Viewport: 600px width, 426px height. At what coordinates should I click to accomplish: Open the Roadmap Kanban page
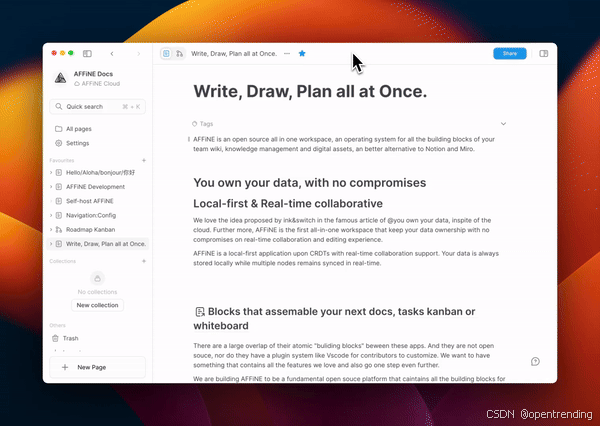coord(90,230)
